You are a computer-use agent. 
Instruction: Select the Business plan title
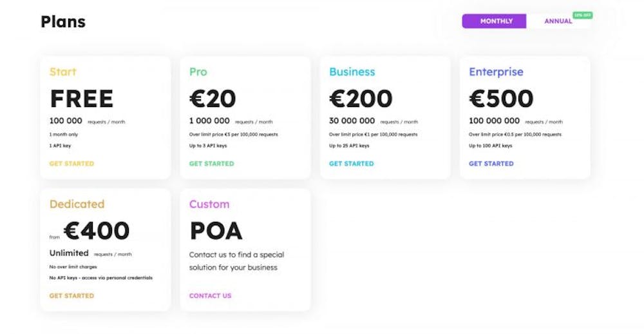[352, 72]
